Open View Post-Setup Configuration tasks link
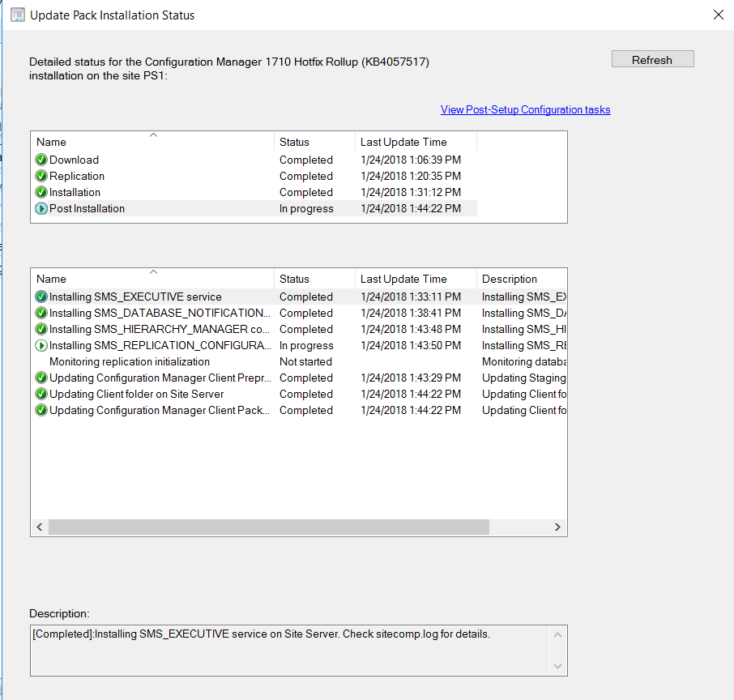 [x=525, y=109]
